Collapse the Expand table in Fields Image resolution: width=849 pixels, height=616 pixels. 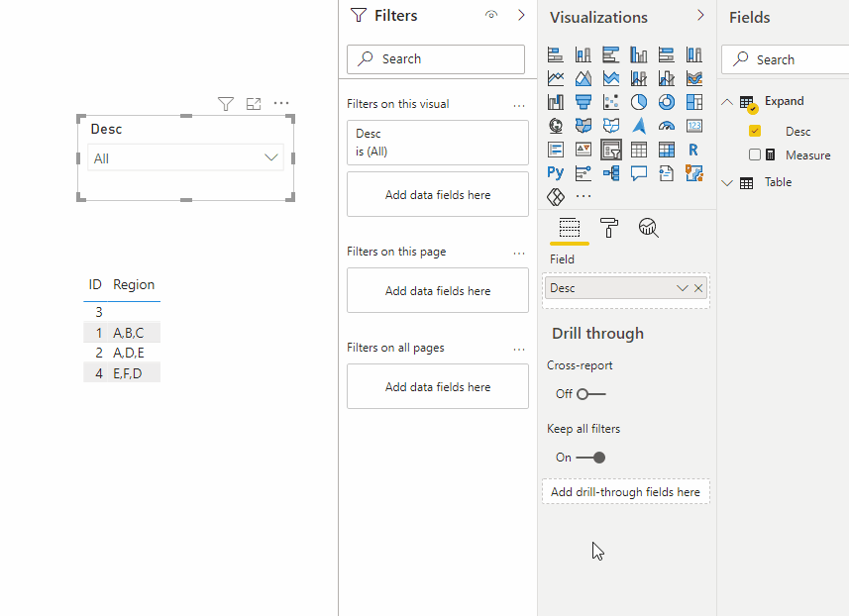[x=727, y=102]
